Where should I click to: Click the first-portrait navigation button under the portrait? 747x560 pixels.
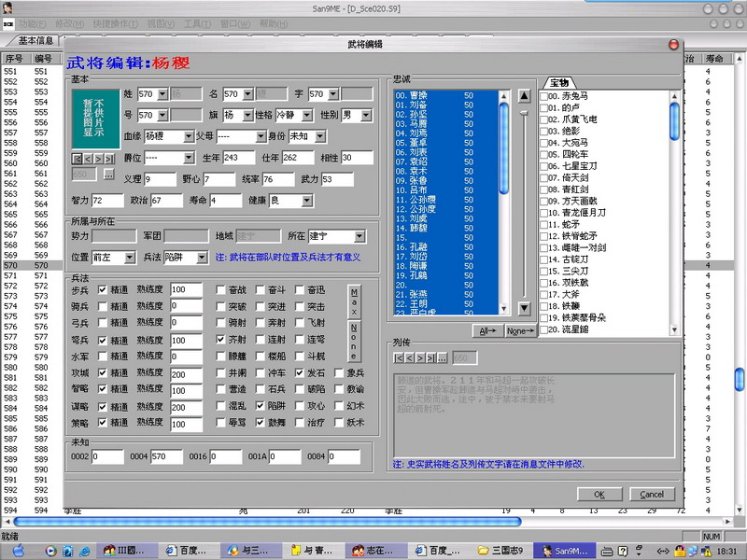coord(78,160)
